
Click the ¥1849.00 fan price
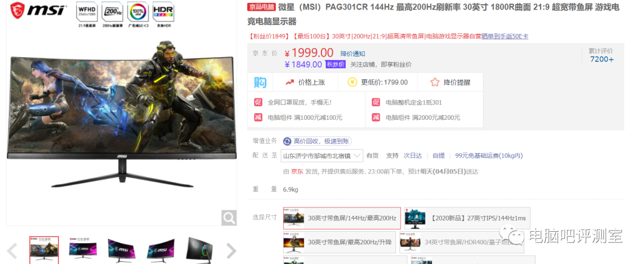[303, 64]
